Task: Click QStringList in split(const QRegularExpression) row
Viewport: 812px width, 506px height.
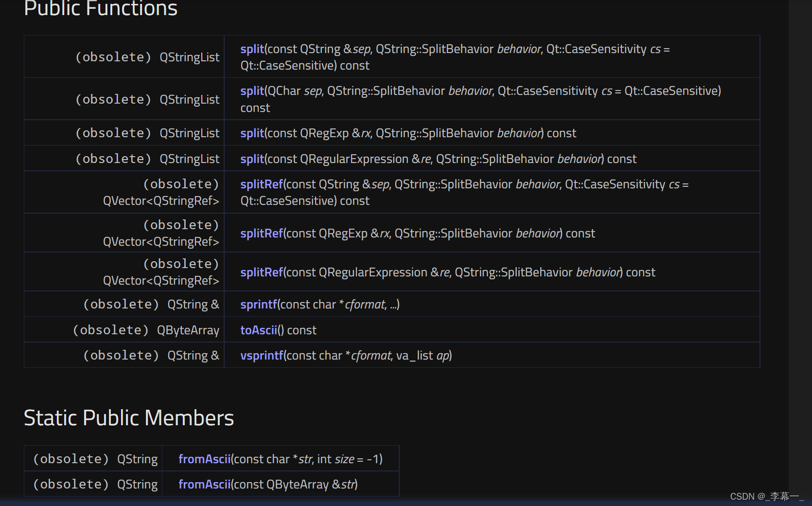Action: [x=190, y=159]
